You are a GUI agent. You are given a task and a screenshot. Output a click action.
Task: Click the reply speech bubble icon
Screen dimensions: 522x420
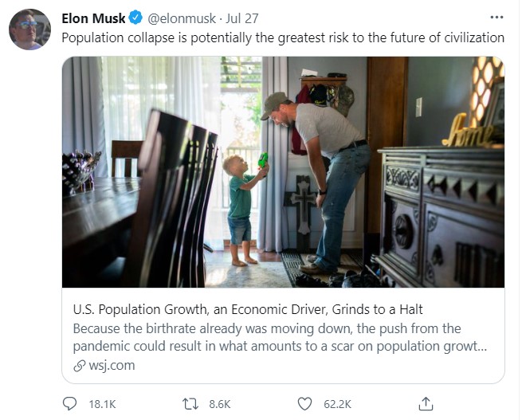click(70, 404)
